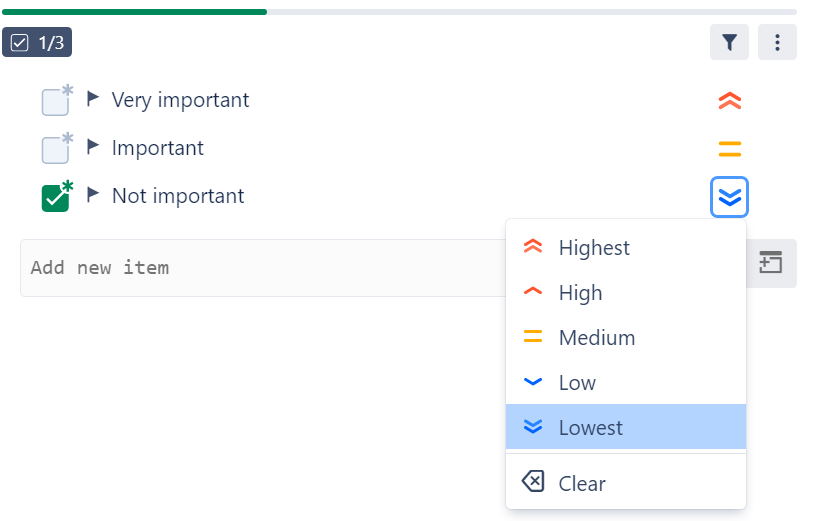Uncheck the Not important checkbox
The image size is (818, 521).
click(x=55, y=198)
